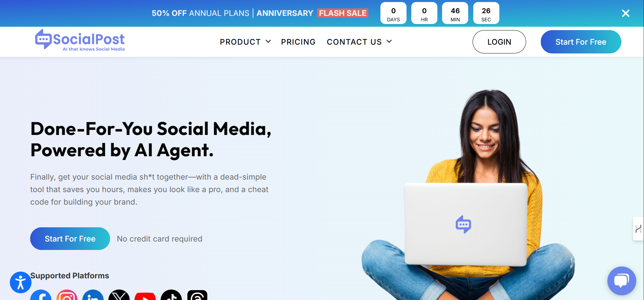Image resolution: width=644 pixels, height=300 pixels.
Task: Open the side tab on right edge
Action: [x=638, y=229]
